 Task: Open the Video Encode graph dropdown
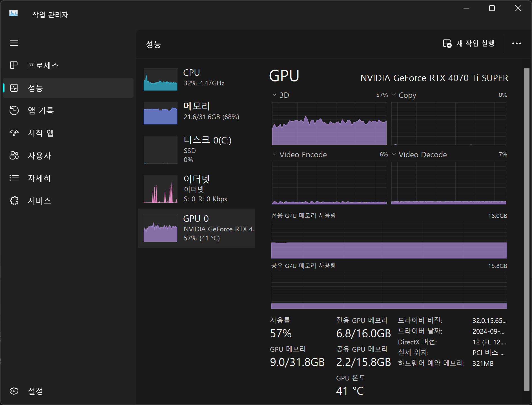point(274,154)
